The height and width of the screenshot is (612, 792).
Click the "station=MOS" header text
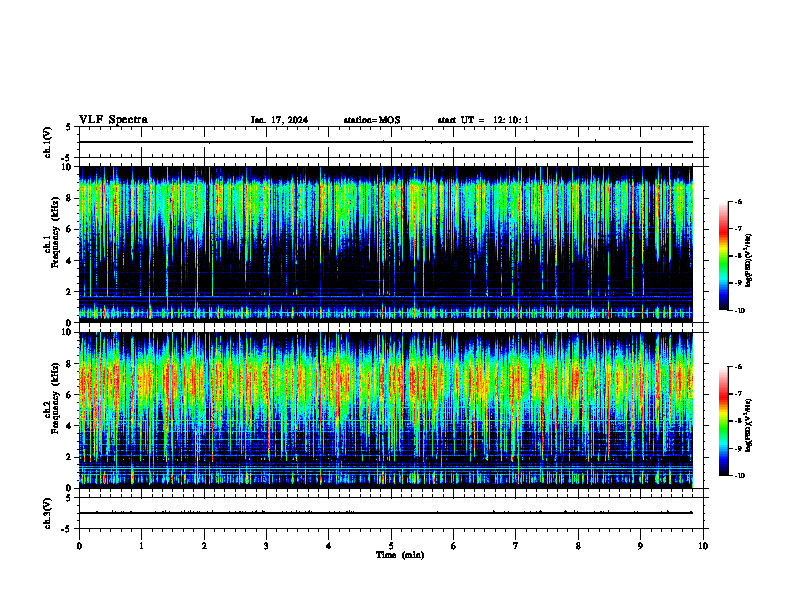tap(372, 120)
